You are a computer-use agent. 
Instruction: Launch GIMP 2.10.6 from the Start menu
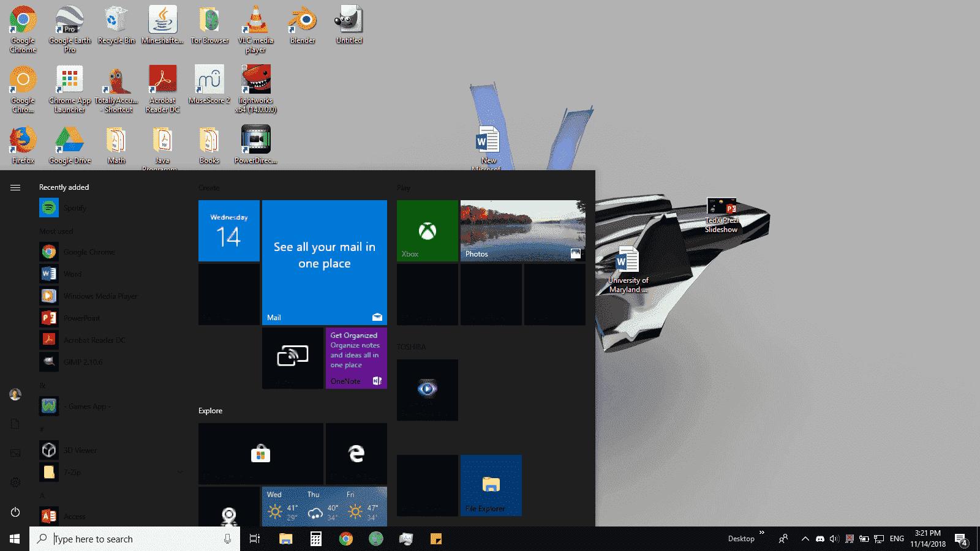110,362
